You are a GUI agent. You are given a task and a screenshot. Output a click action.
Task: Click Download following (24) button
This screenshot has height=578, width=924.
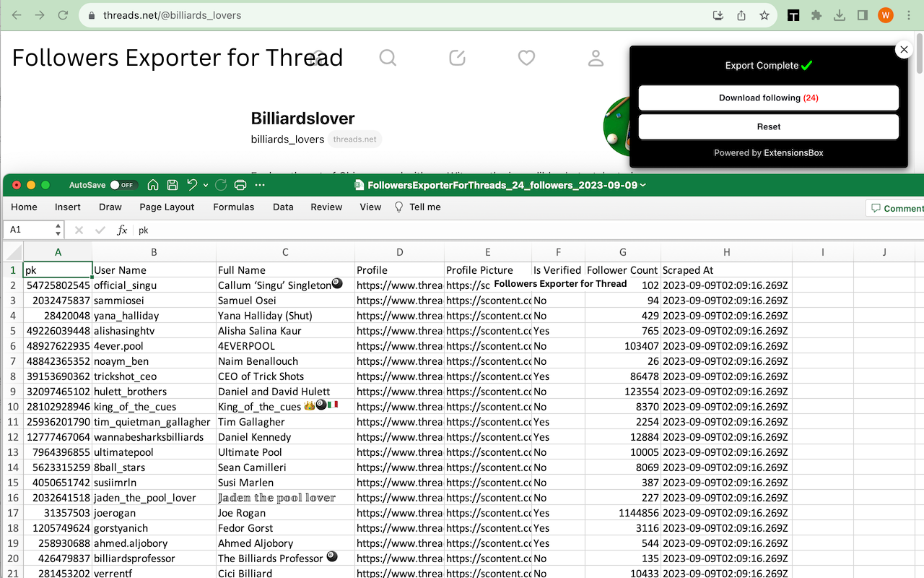(769, 98)
